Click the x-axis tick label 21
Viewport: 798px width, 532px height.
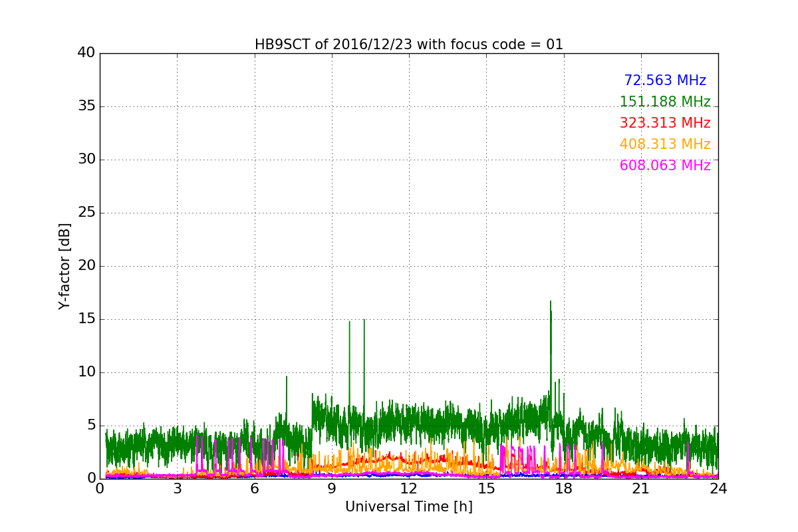[x=641, y=489]
